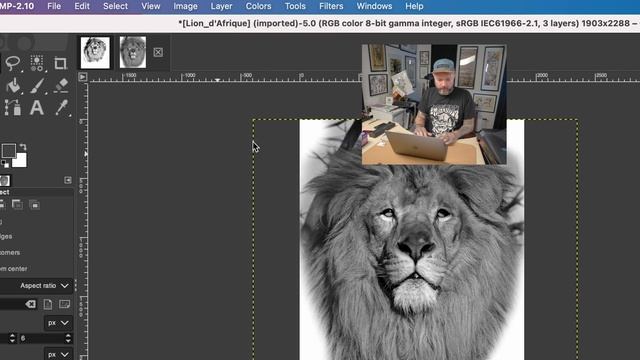Switch to the second lion image tab
The width and height of the screenshot is (640, 360).
[133, 52]
